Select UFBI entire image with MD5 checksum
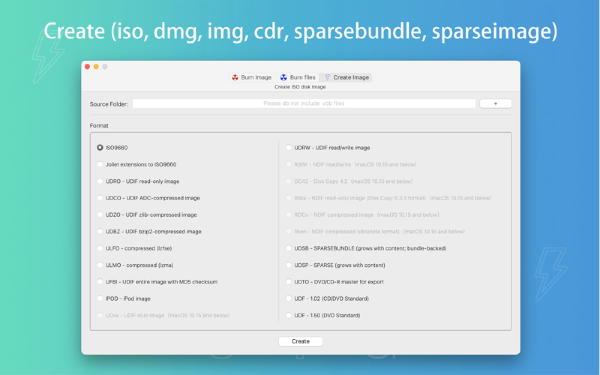 [x=157, y=282]
